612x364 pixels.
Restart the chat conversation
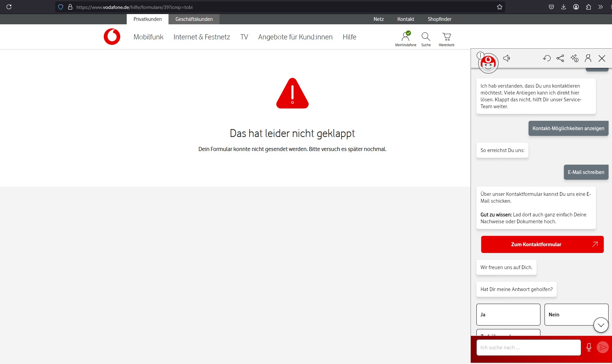tap(547, 58)
